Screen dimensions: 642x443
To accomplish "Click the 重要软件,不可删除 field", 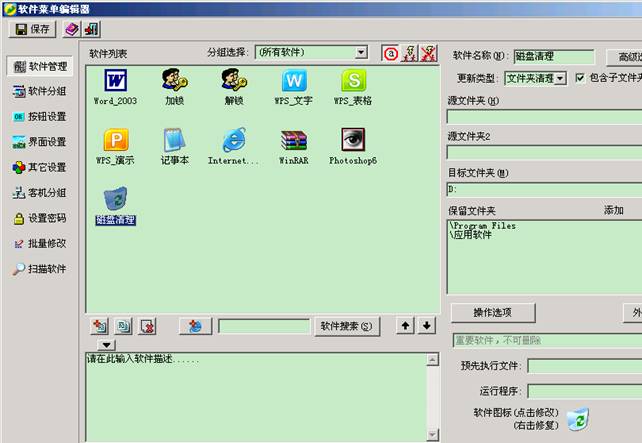I will coord(547,340).
